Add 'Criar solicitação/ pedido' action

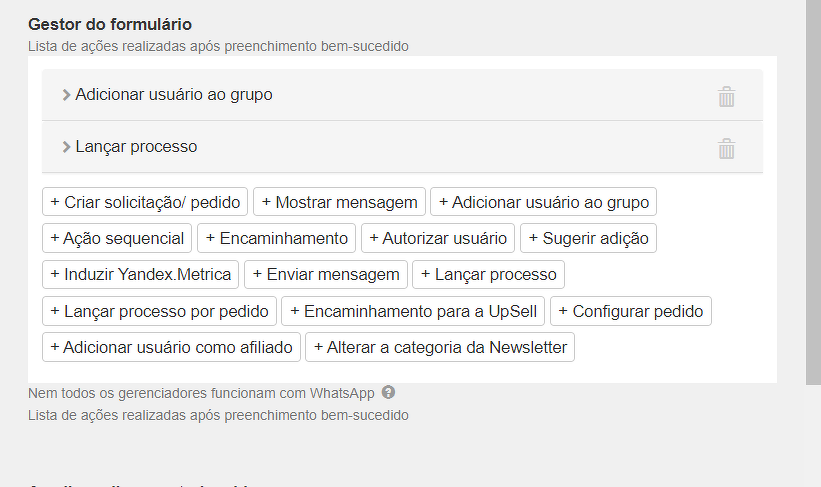pyautogui.click(x=145, y=202)
